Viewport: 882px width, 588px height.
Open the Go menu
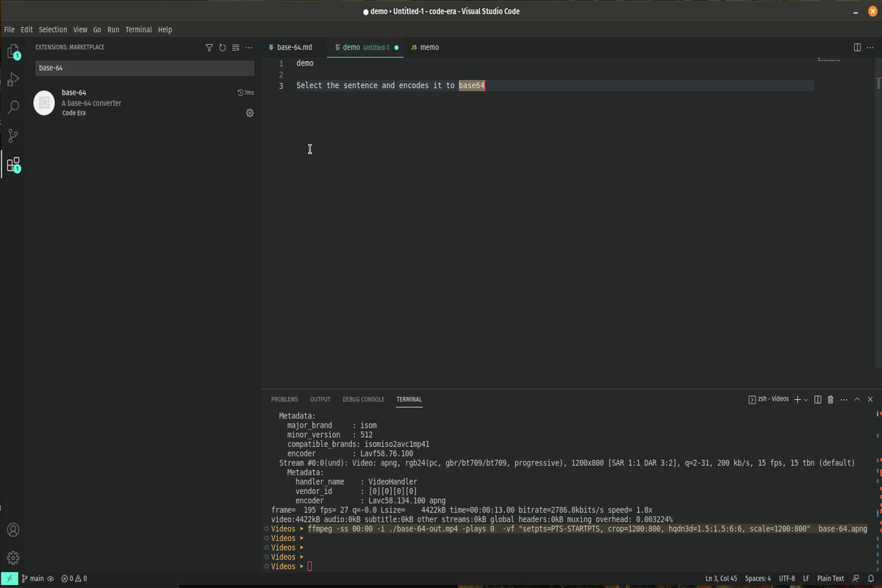coord(97,30)
